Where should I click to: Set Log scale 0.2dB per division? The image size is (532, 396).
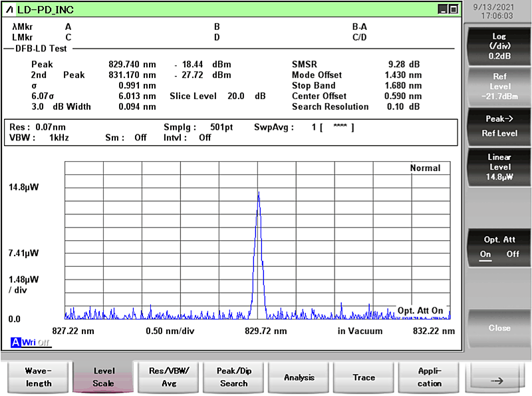499,46
